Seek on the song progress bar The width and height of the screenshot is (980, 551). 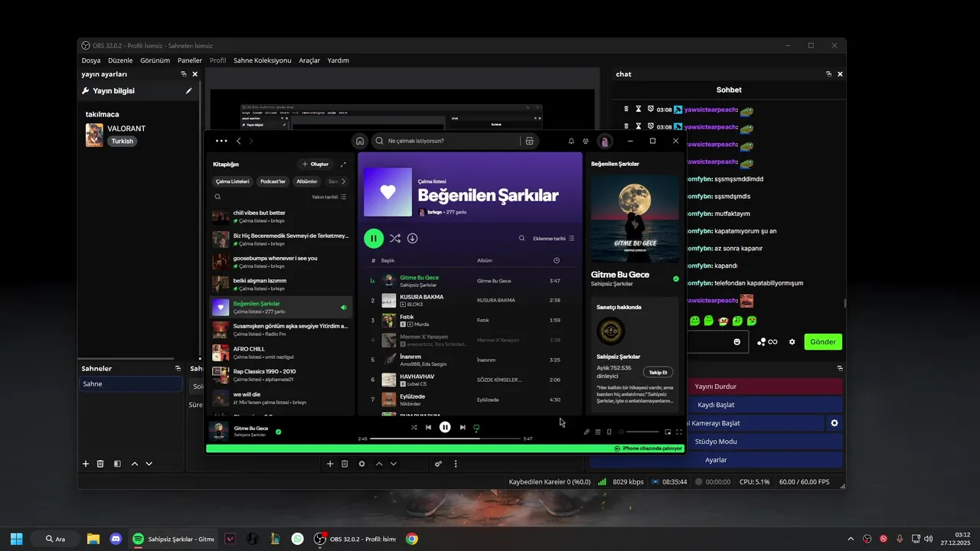pyautogui.click(x=446, y=439)
